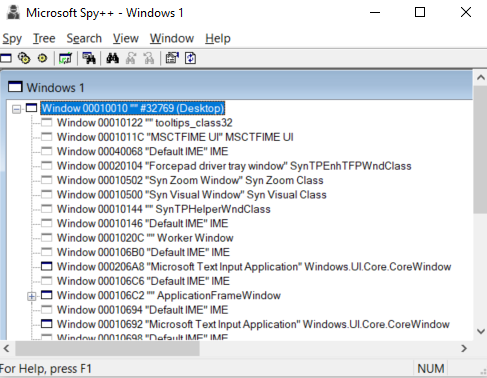Viewport: 487px width, 378px height.
Task: Open the Threads view toolbar icon
Action: pyautogui.click(x=42, y=58)
